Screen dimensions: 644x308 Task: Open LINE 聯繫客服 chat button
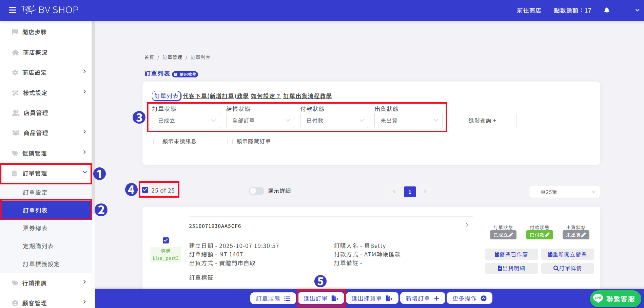click(x=616, y=299)
